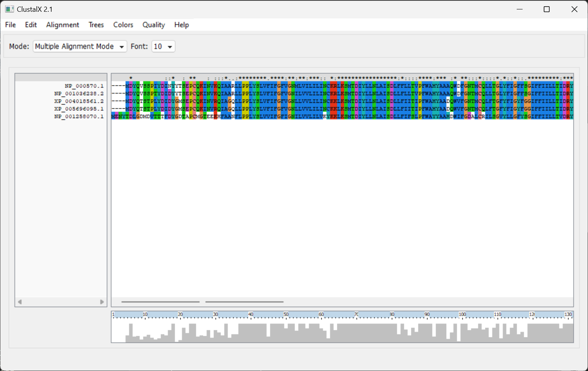
Task: Select sequence NP_001036238.2 in name list
Action: coord(79,94)
